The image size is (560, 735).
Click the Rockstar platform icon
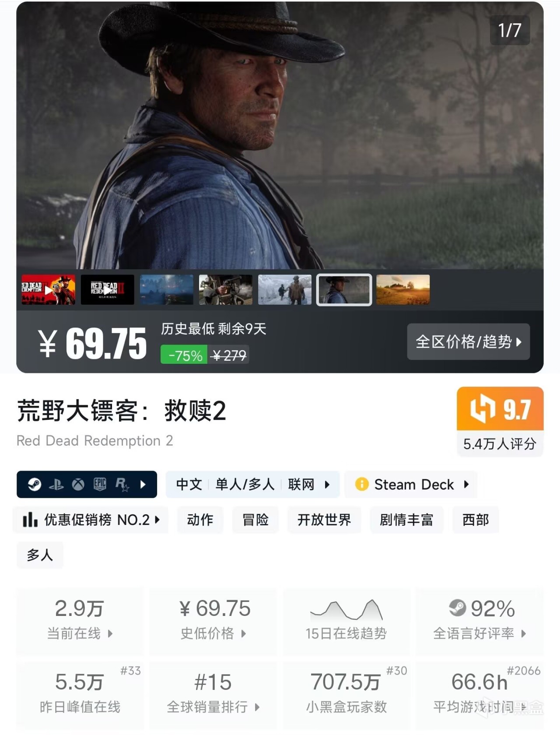click(122, 484)
